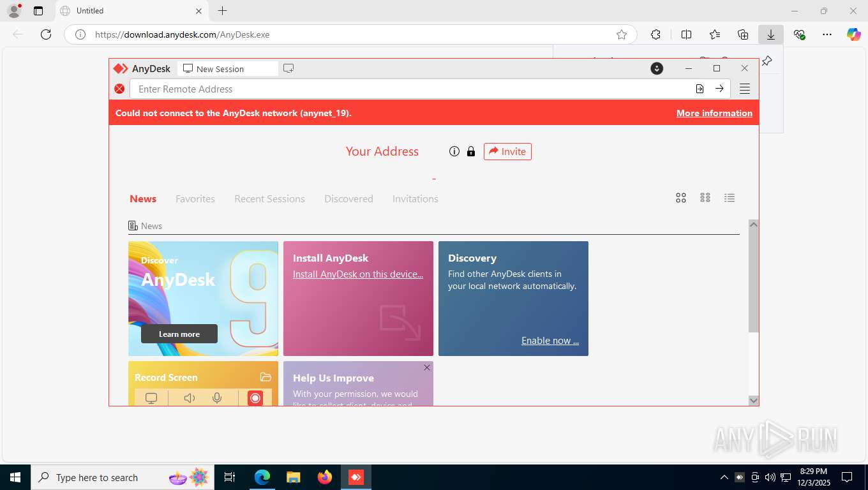The width and height of the screenshot is (868, 490).
Task: Click Install AnyDesk on this device link
Action: (x=358, y=274)
